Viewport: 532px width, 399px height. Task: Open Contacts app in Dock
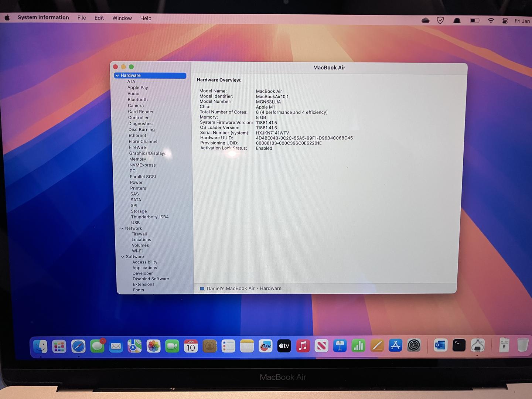[x=209, y=346]
